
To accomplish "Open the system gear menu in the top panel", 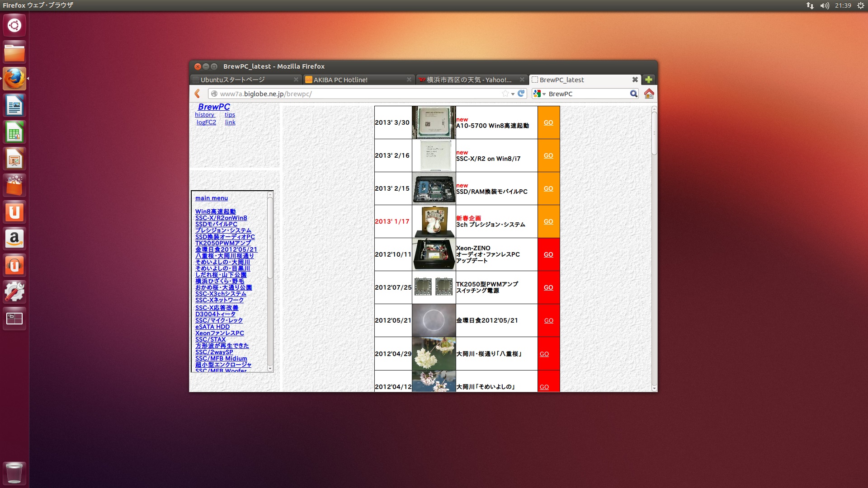I will coord(860,5).
